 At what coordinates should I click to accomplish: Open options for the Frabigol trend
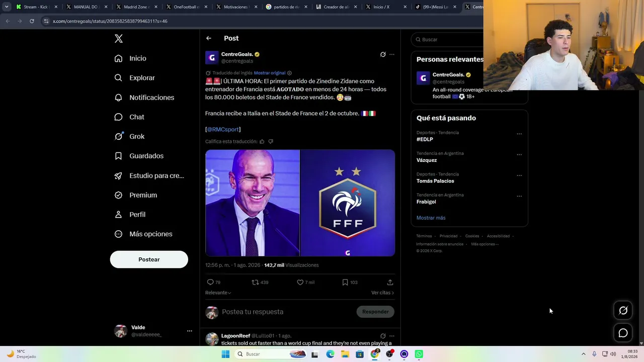(519, 196)
